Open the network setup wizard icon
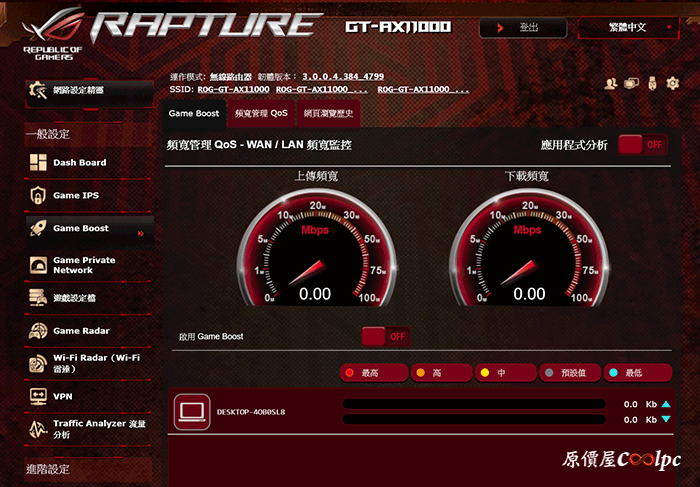The image size is (700, 487). (38, 91)
